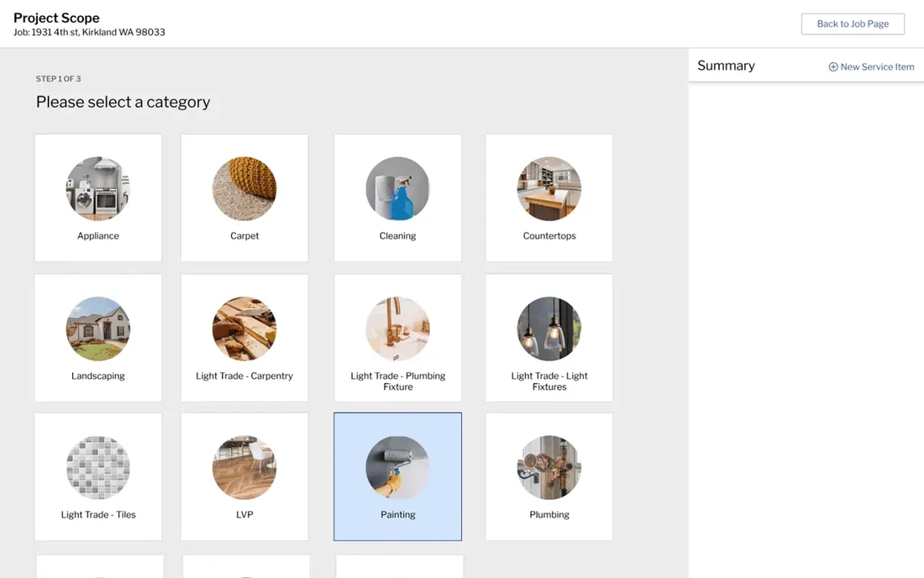
Task: Click the Painting label
Action: [398, 514]
